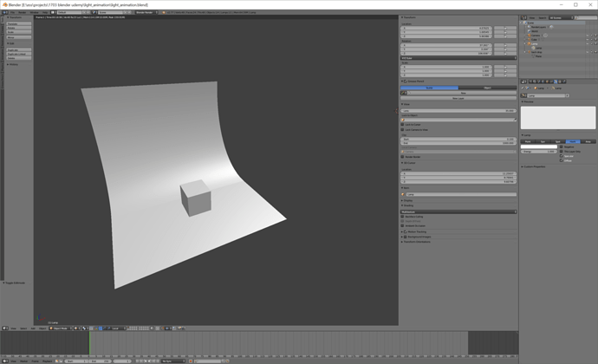This screenshot has height=364, width=598.
Task: Click the Duplicate button in tool shelf
Action: [x=19, y=50]
